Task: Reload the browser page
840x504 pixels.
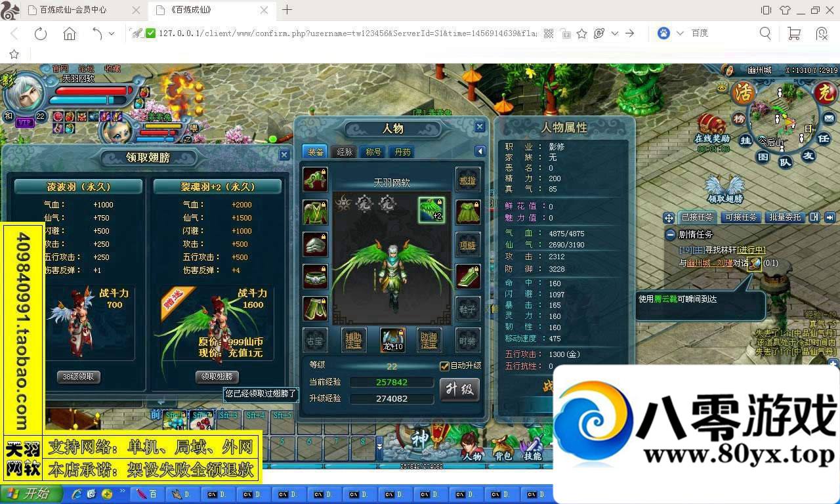Action: coord(41,33)
